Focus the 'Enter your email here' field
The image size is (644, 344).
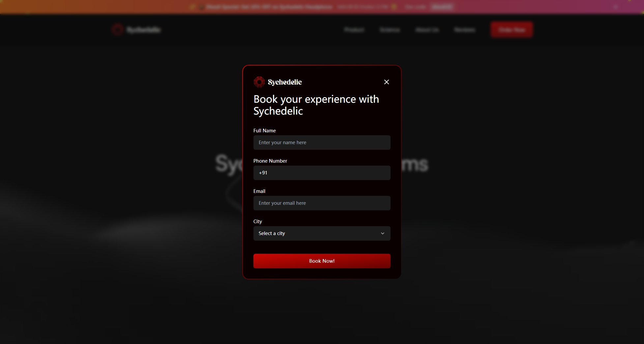coord(321,203)
